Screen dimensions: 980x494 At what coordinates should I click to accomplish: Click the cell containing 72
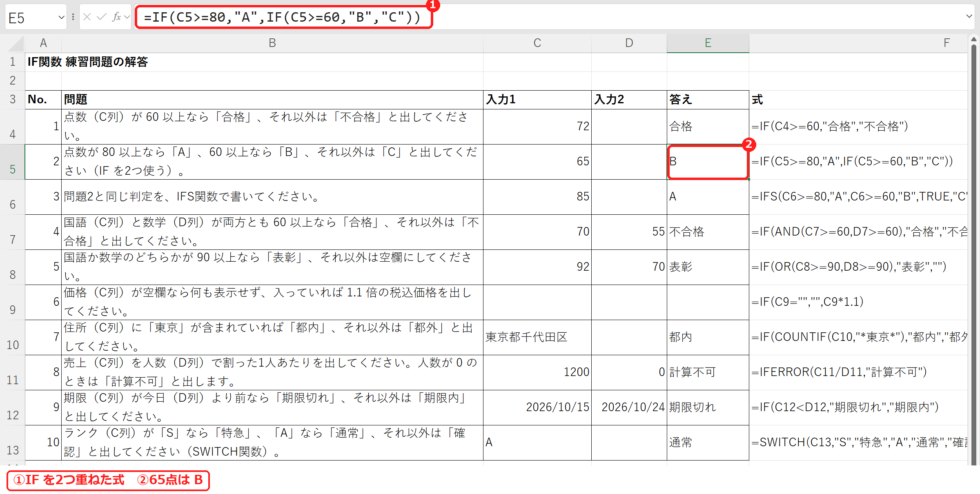point(537,127)
